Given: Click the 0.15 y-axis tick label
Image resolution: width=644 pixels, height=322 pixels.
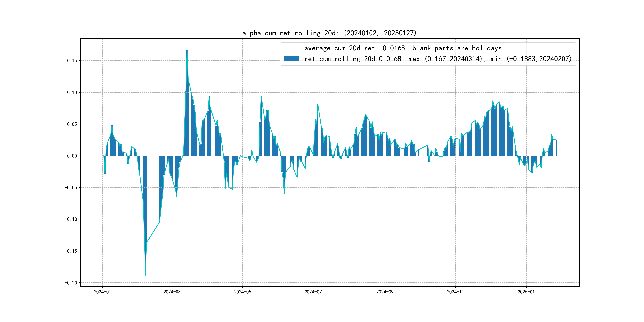Looking at the screenshot, I should point(72,61).
